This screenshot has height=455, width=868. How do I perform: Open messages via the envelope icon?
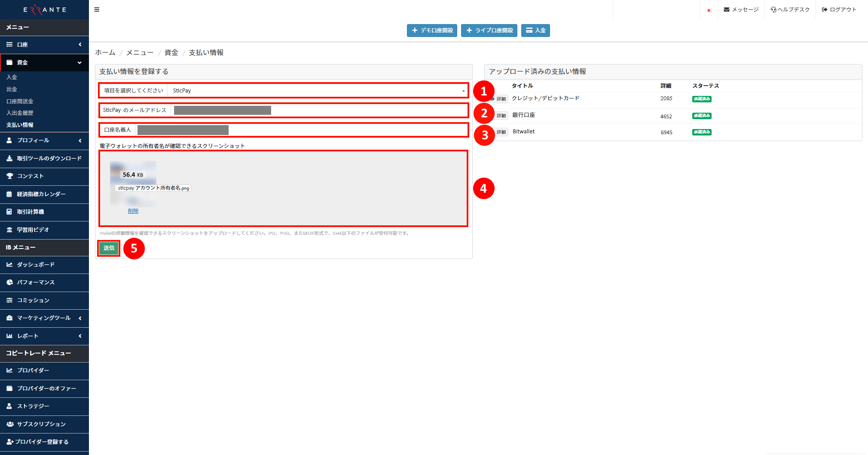click(x=726, y=9)
